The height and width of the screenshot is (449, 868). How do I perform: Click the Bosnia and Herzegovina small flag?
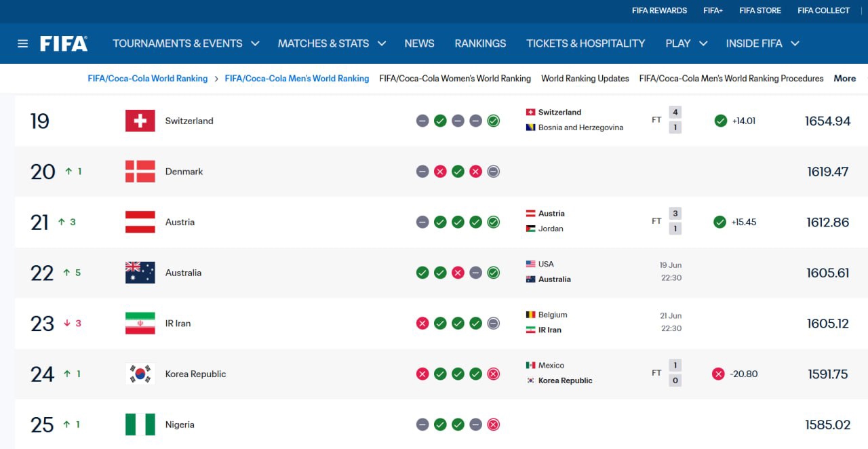point(531,128)
